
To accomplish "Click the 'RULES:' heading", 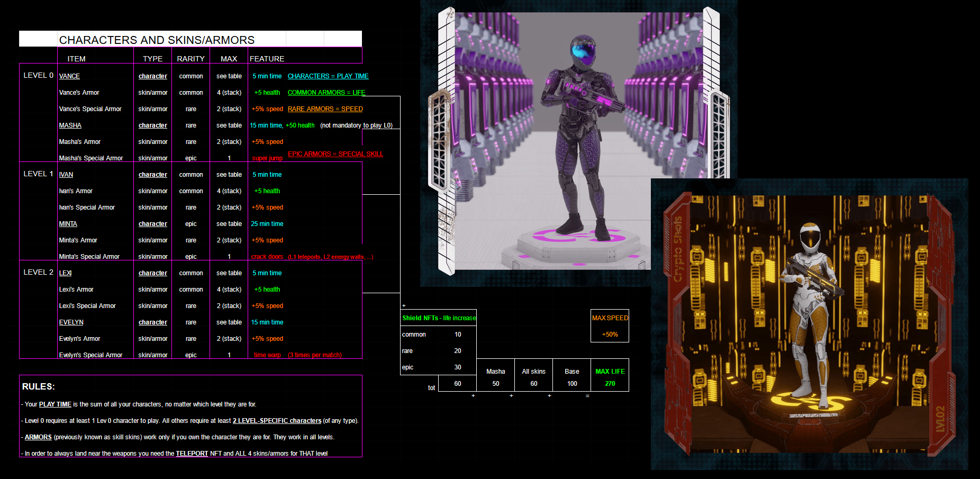I will (x=39, y=386).
